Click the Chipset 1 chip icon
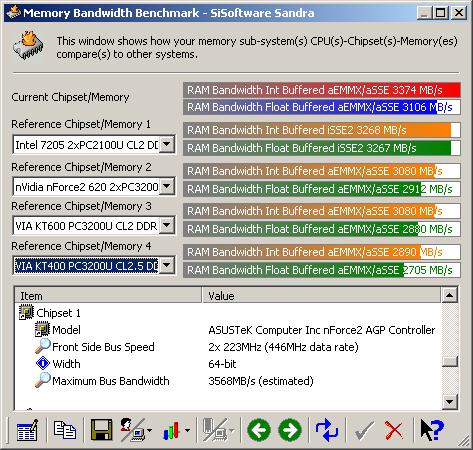 click(26, 313)
